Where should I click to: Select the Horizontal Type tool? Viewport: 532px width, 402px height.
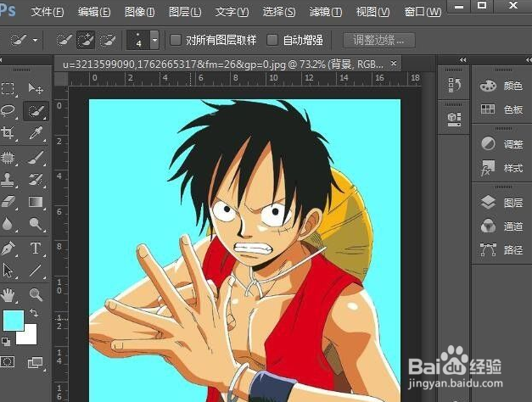pyautogui.click(x=36, y=248)
